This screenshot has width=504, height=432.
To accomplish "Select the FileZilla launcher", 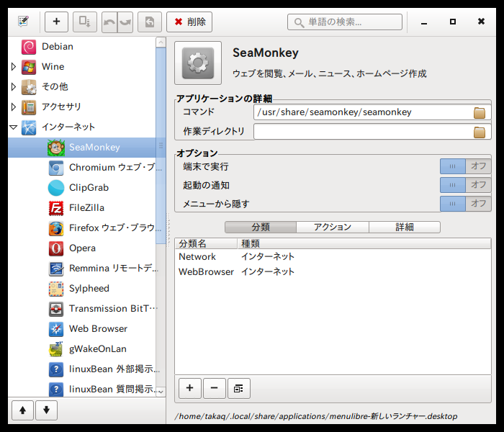I will tap(82, 208).
